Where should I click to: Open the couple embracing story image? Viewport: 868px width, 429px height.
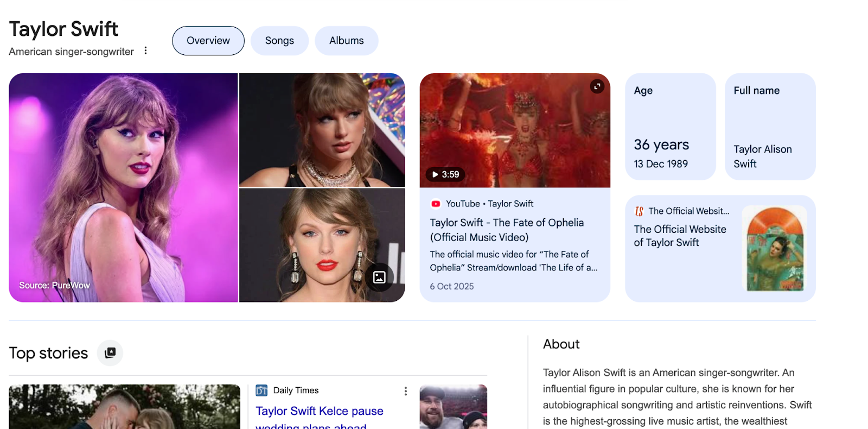point(124,407)
